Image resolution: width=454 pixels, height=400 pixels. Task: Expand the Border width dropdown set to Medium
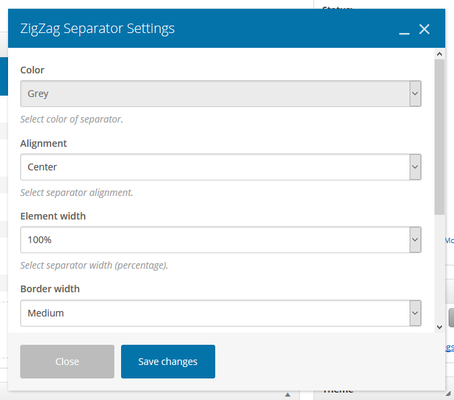[221, 313]
